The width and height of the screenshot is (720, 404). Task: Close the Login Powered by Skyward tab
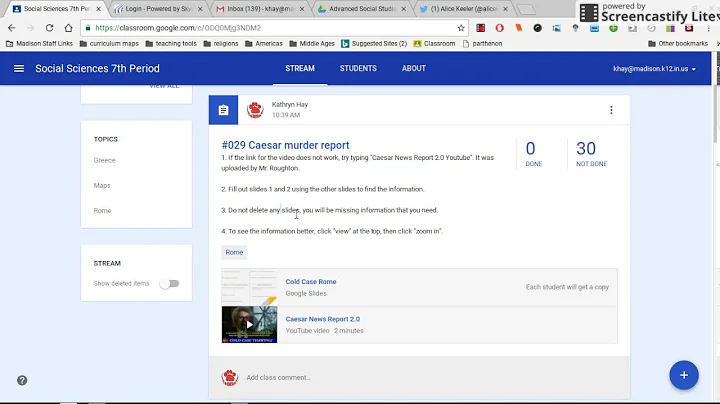pyautogui.click(x=200, y=9)
